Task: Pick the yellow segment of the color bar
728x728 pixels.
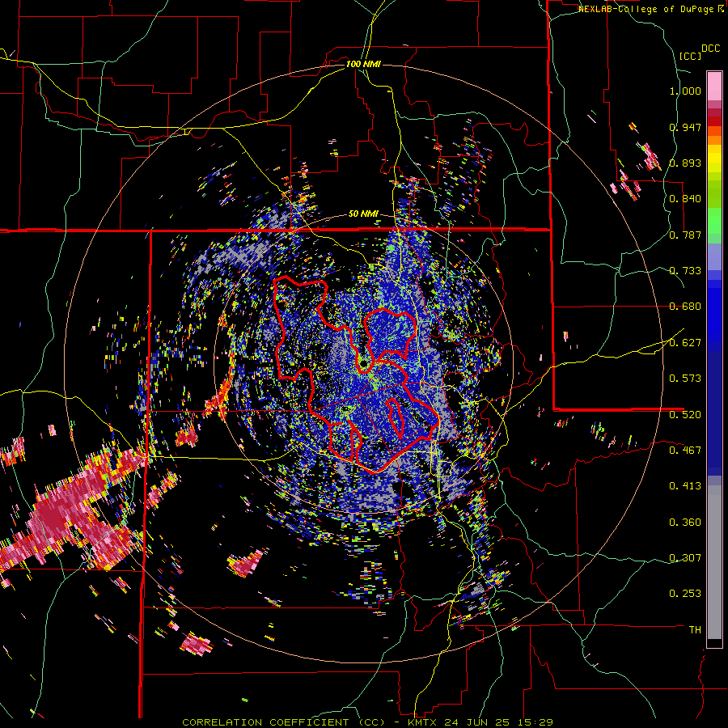Action: [714, 159]
